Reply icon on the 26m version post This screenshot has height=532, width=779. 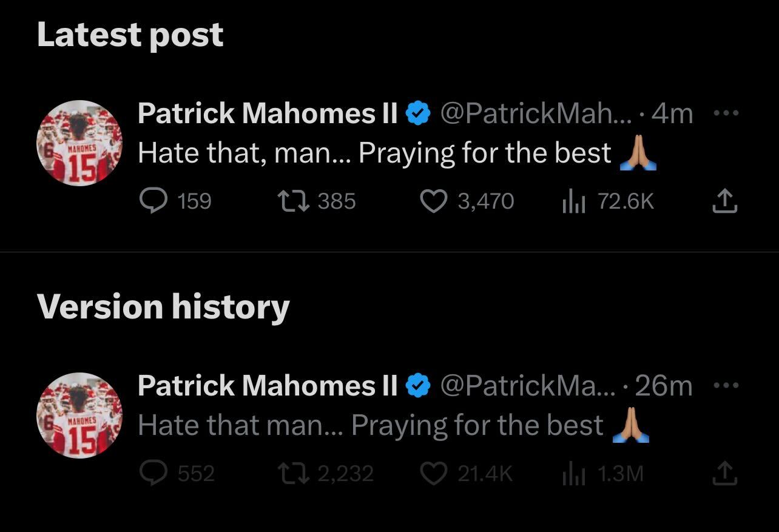[153, 474]
